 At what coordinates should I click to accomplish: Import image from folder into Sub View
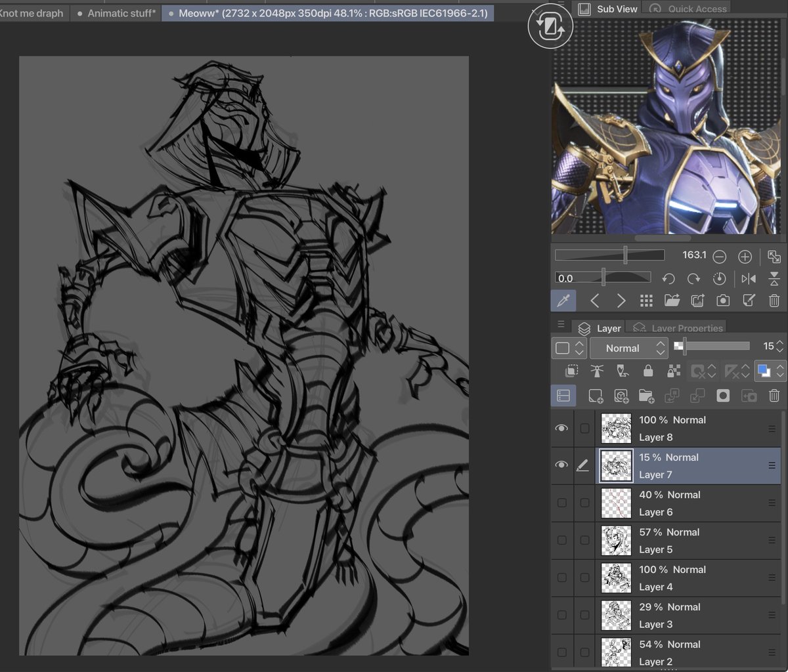pos(671,301)
